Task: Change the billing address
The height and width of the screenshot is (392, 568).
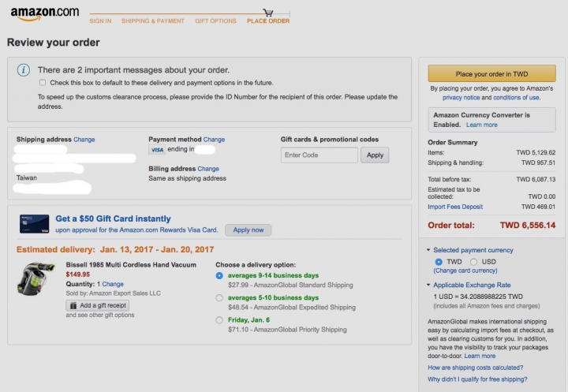Action: (x=208, y=169)
